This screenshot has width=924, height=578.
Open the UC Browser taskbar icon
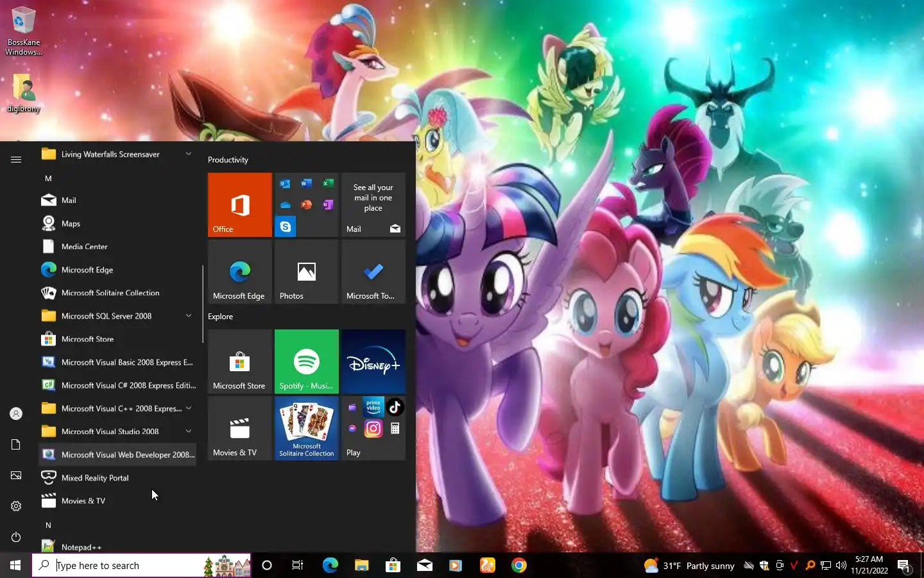point(488,565)
